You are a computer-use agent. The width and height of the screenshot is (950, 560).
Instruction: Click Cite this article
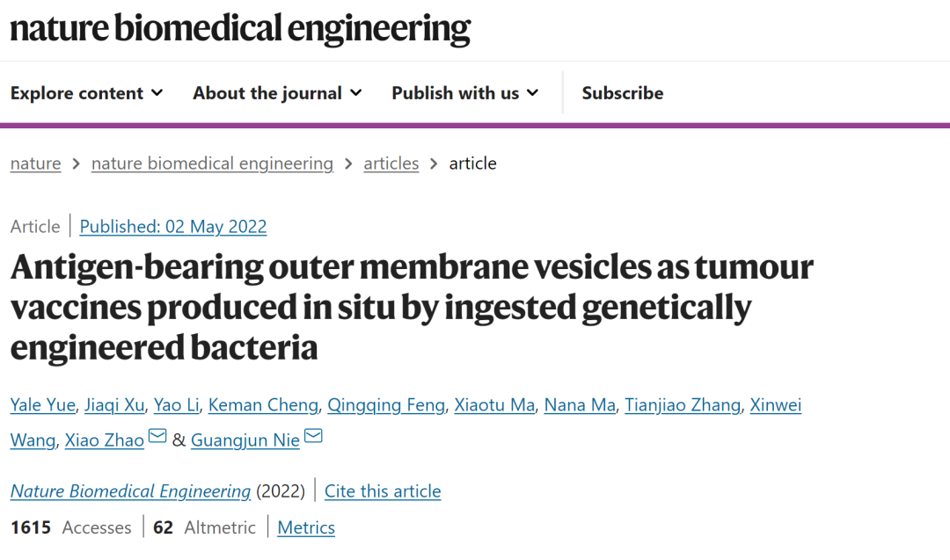(383, 491)
